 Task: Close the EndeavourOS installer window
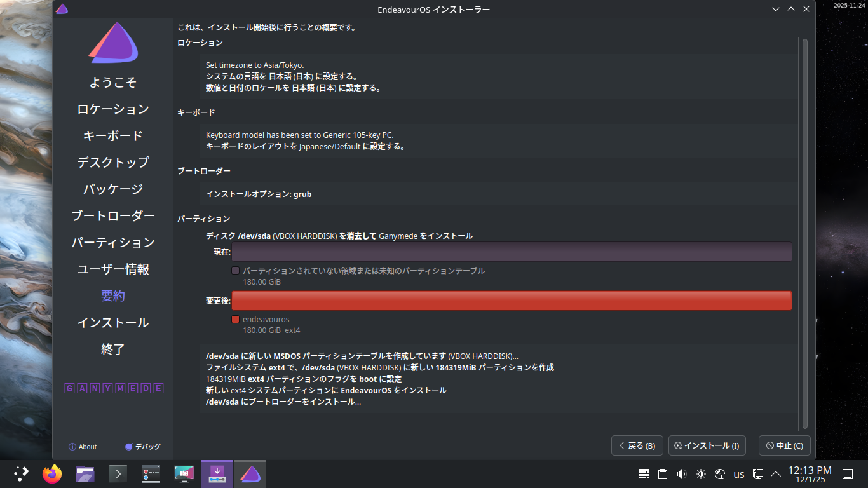806,9
